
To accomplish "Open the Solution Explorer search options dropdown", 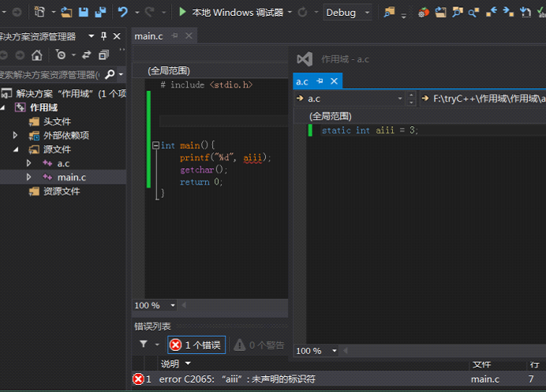I will click(121, 74).
